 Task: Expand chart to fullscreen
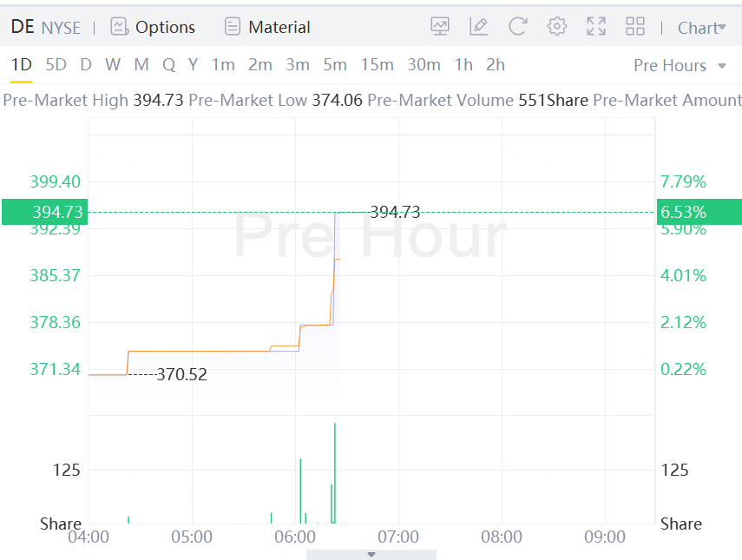[596, 27]
